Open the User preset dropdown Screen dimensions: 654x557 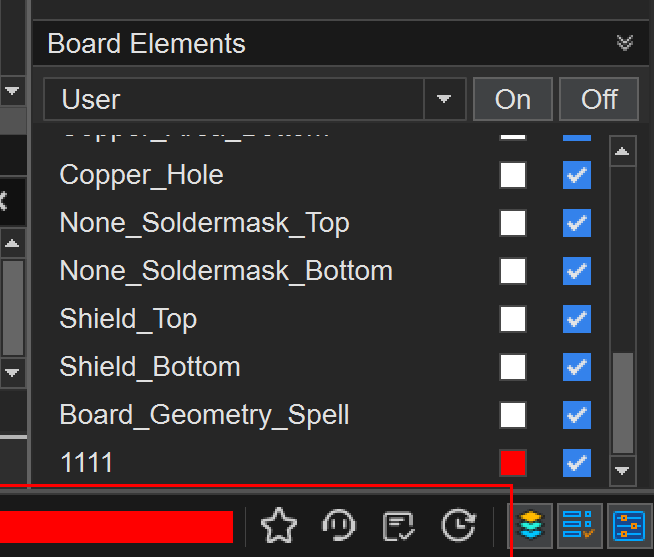444,99
